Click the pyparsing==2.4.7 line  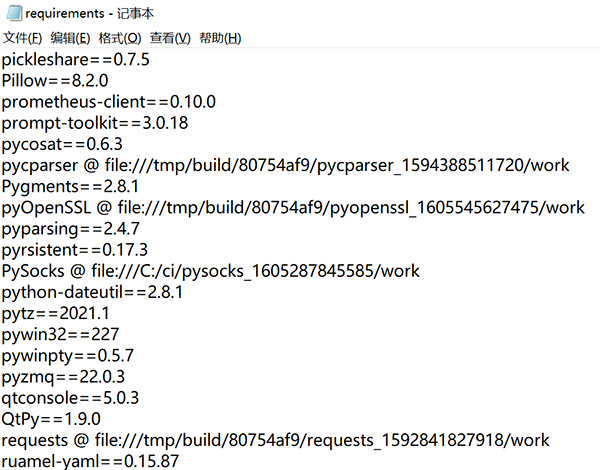click(x=70, y=228)
